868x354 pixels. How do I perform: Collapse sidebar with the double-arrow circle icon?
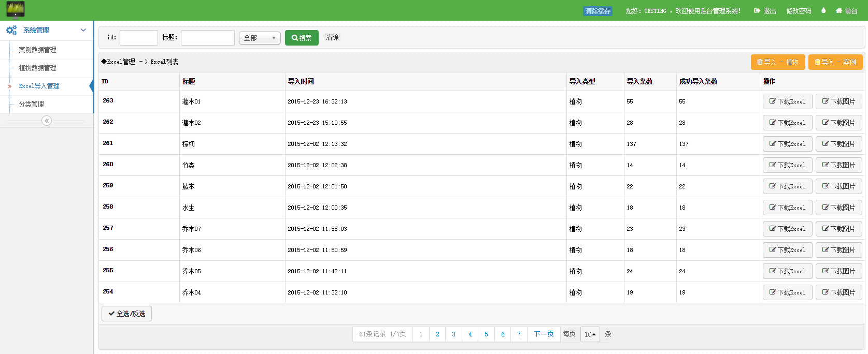tap(47, 121)
